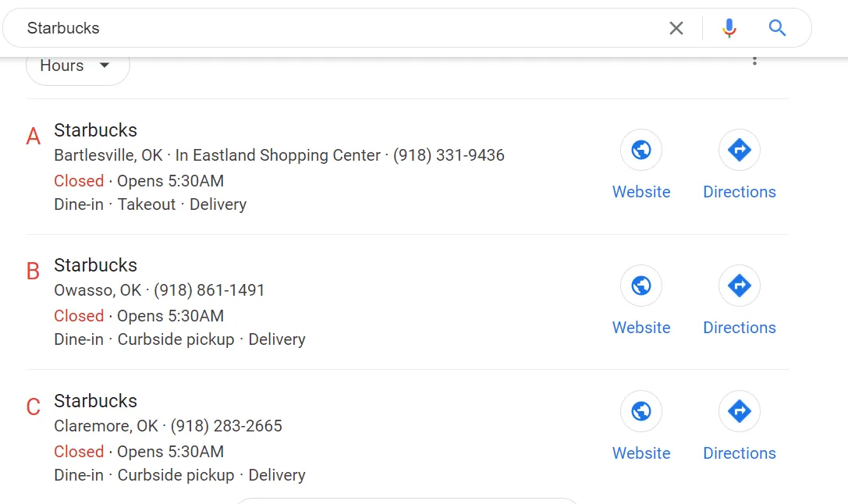The width and height of the screenshot is (848, 504).
Task: Get directions icon for Claremore Starbucks
Action: coord(739,411)
